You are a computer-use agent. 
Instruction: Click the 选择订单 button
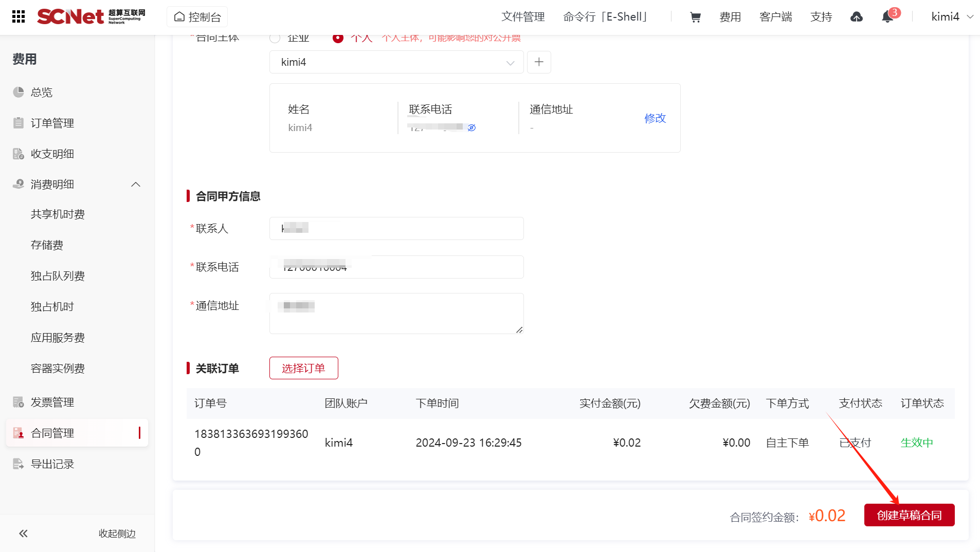(303, 368)
